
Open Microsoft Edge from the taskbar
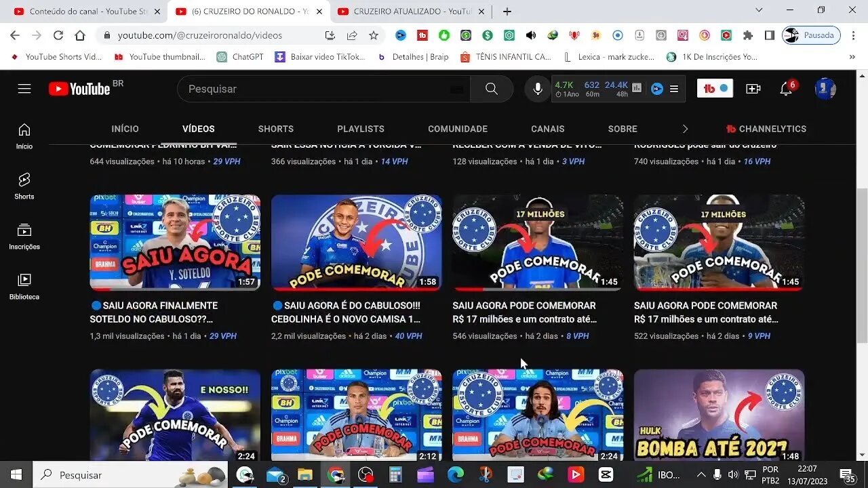(456, 474)
